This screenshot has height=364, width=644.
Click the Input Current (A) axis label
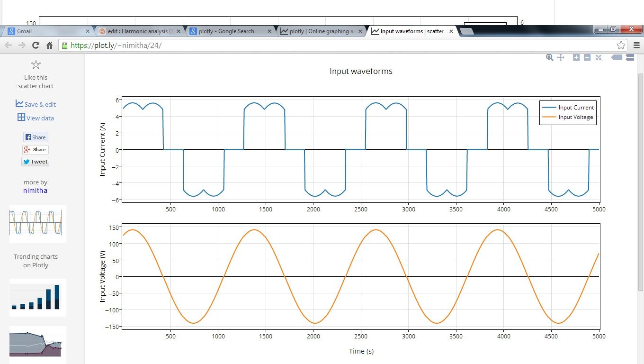tap(102, 149)
